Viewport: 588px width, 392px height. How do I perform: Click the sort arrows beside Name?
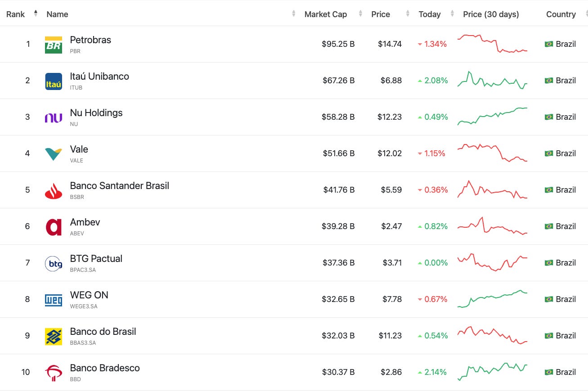tap(293, 14)
